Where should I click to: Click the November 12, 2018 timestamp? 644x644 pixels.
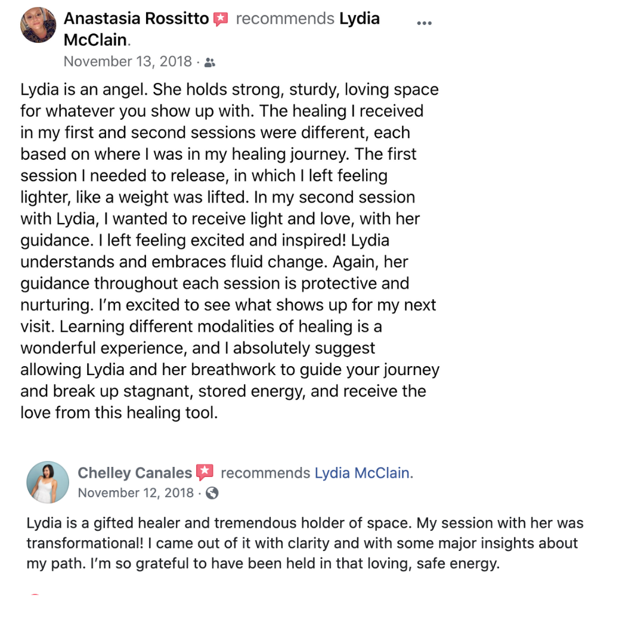[135, 493]
